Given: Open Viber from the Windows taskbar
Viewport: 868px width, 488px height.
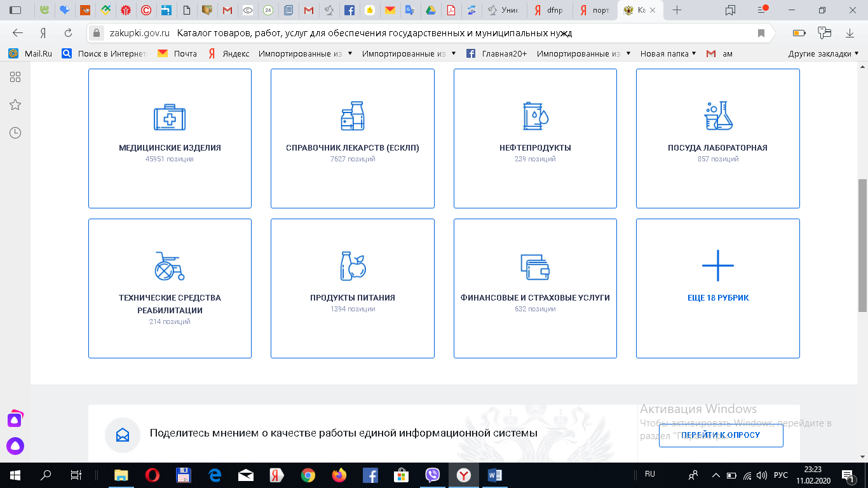Looking at the screenshot, I should click(x=433, y=475).
